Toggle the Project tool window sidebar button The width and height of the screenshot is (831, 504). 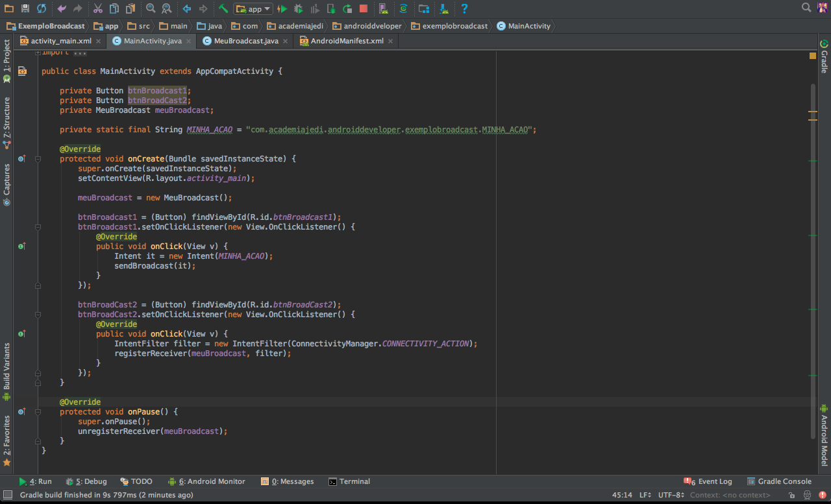tap(7, 60)
